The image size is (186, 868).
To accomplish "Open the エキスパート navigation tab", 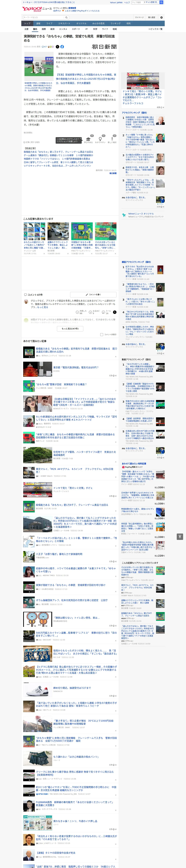I will [x=64, y=24].
